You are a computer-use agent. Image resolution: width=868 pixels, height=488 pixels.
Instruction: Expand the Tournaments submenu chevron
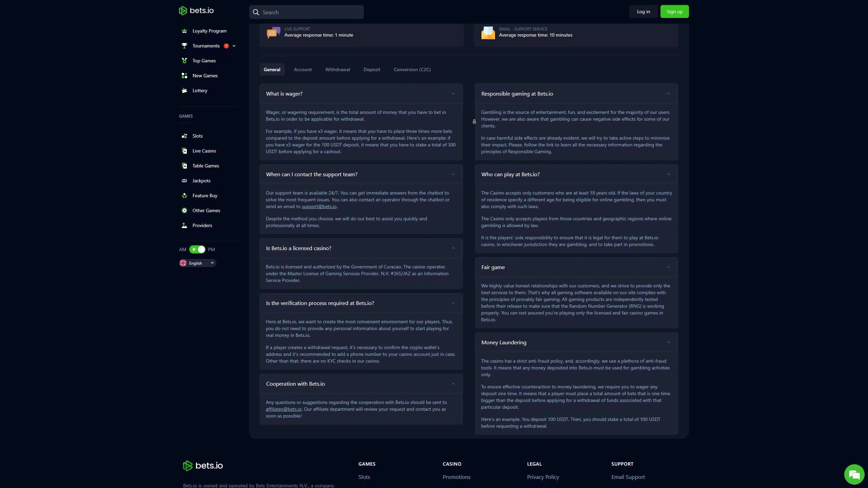(x=234, y=46)
